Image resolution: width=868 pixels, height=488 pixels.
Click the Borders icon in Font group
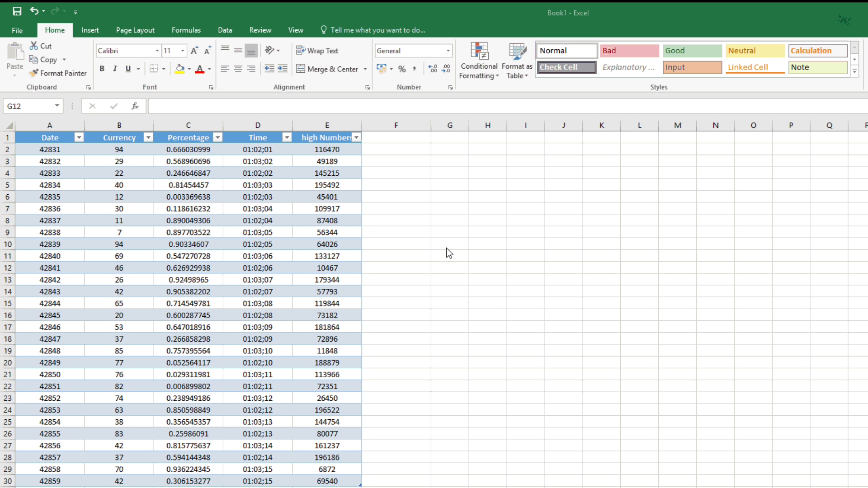[x=154, y=69]
